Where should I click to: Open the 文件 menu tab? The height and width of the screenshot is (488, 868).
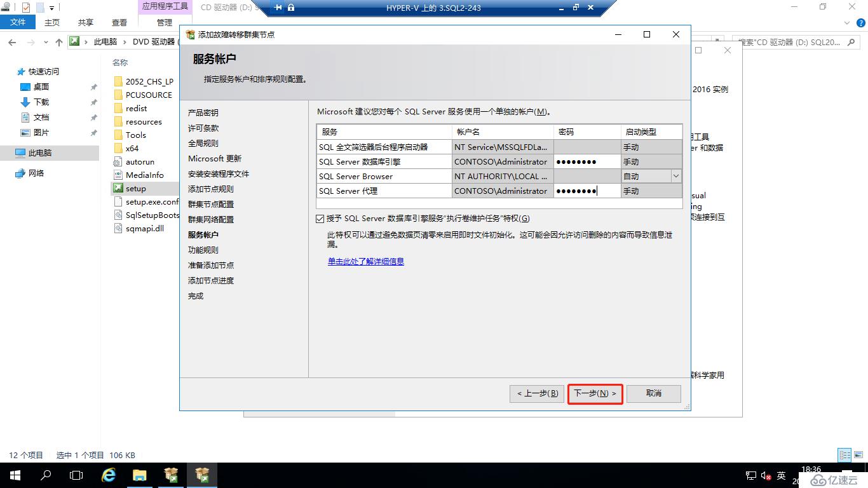tap(18, 22)
